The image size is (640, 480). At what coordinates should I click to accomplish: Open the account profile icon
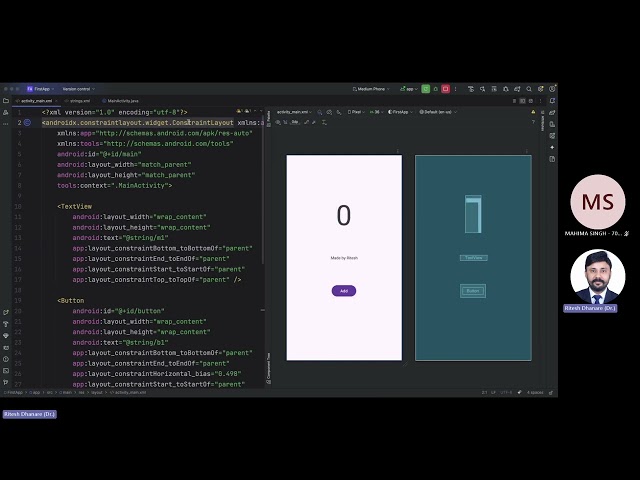[552, 89]
